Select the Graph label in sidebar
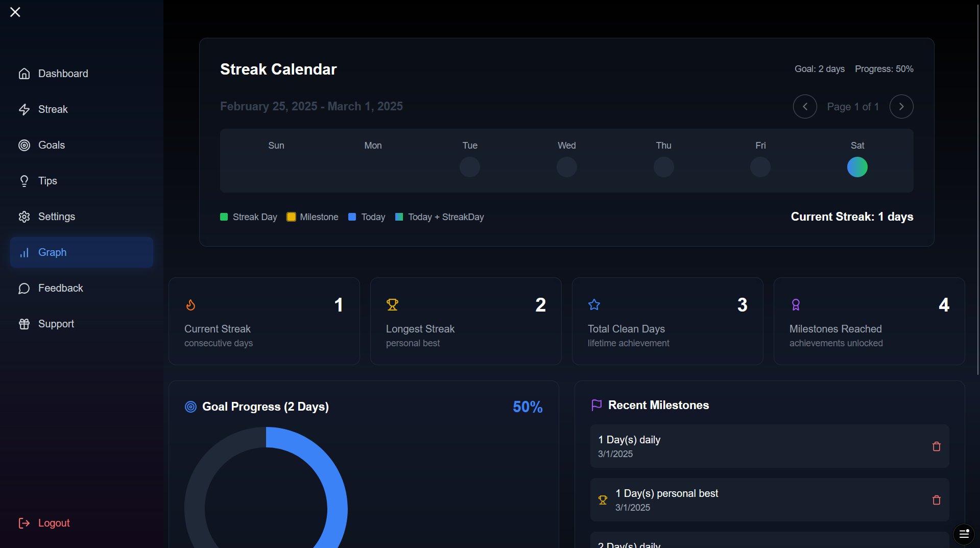Screen dimensions: 980x548 [53, 252]
